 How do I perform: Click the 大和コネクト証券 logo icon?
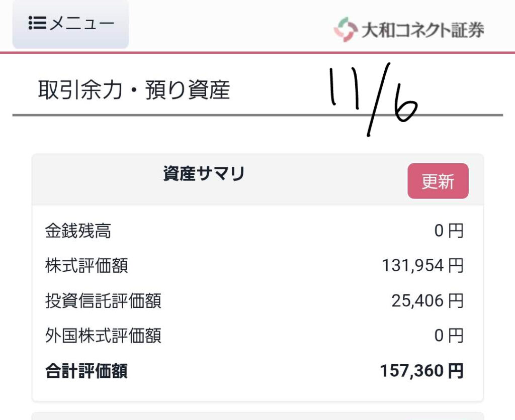[345, 30]
